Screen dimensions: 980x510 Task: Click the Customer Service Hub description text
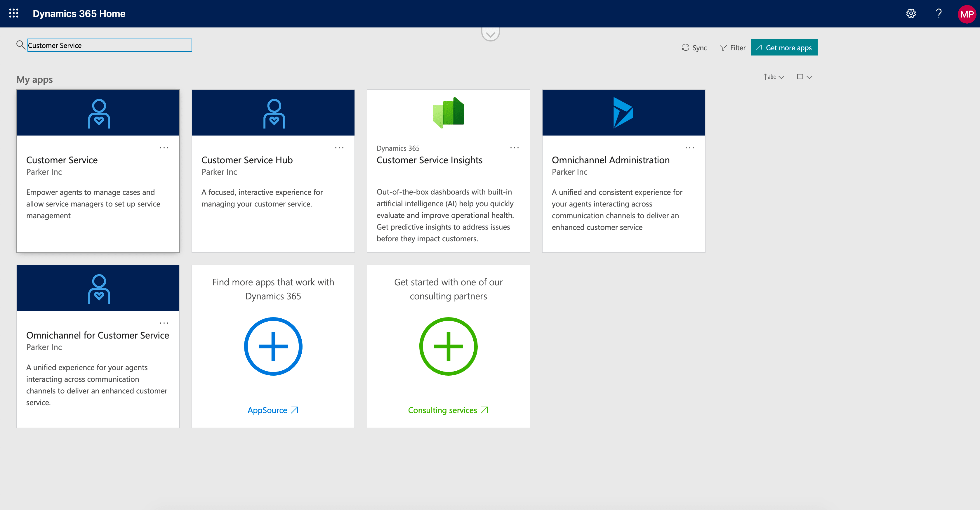pyautogui.click(x=262, y=198)
